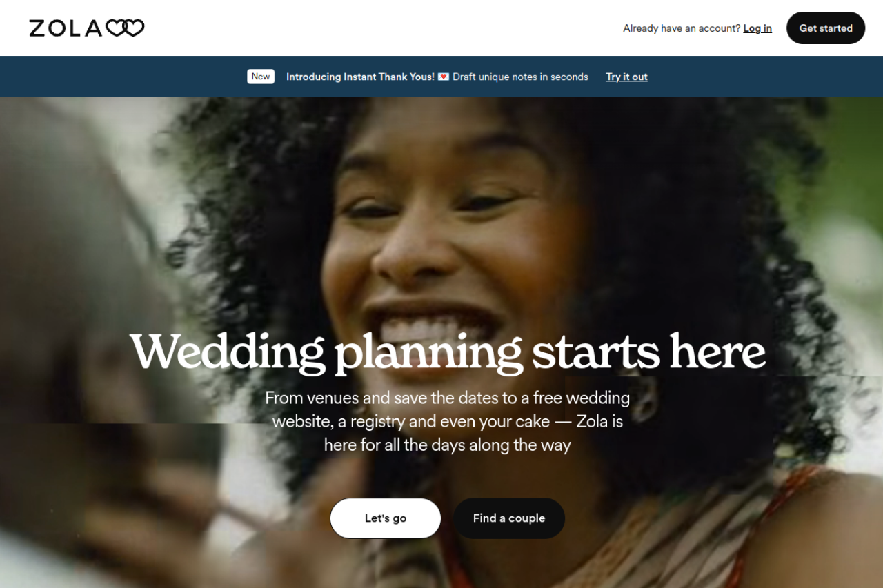883x588 pixels.
Task: Click the black Get started button
Action: pos(826,28)
